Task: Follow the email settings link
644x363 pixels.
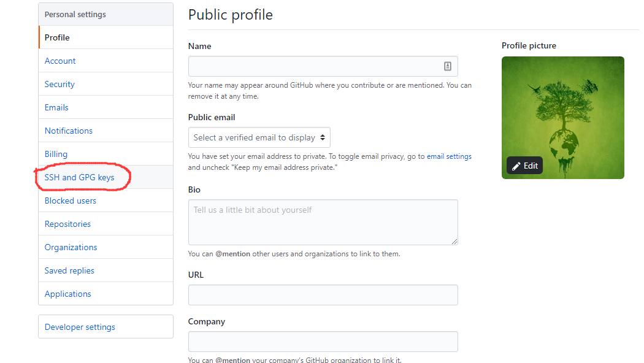Action: tap(449, 156)
